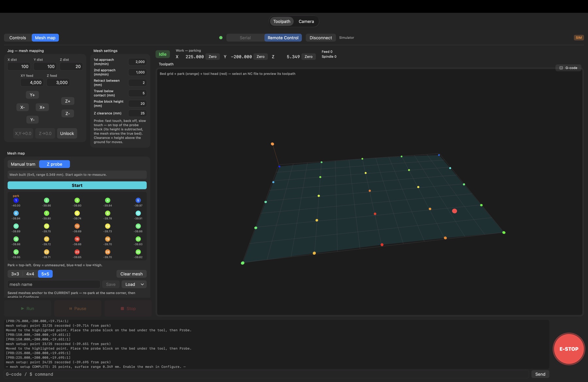588x382 pixels.
Task: Zero the Z axis
Action: point(308,57)
